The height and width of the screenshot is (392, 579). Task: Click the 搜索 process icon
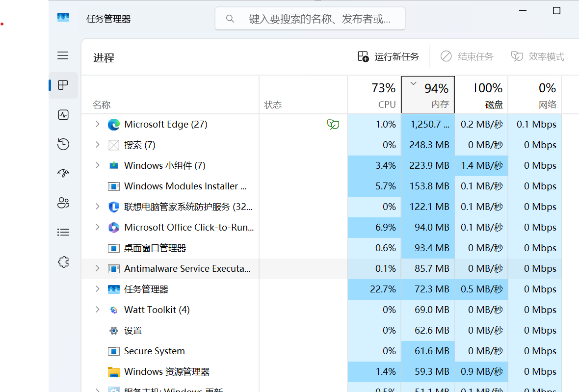pos(113,145)
